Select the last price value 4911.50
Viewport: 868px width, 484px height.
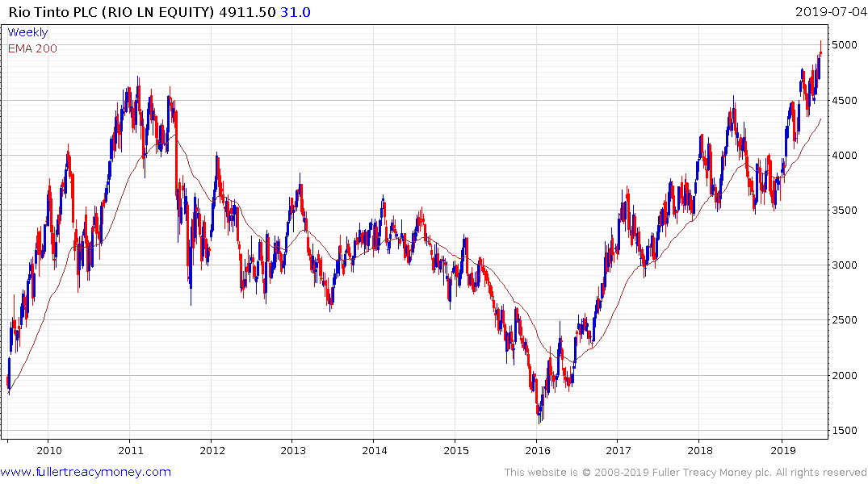click(247, 11)
